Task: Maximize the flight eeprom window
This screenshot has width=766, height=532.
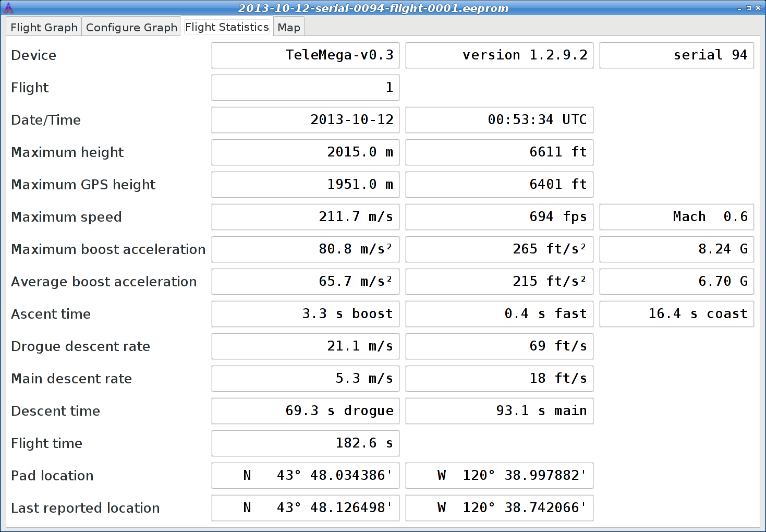Action: point(749,8)
